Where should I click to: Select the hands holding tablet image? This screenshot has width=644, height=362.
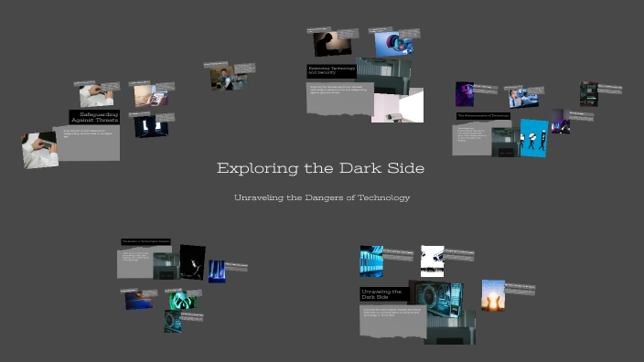pos(151,96)
